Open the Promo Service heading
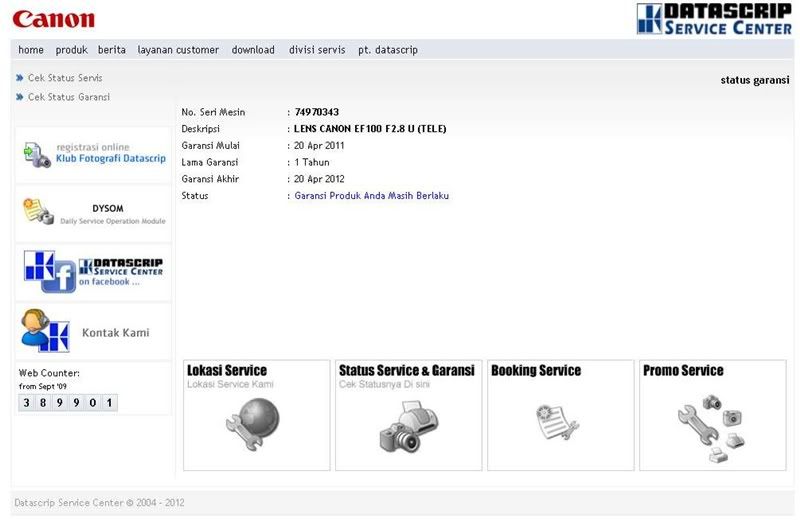 [683, 370]
